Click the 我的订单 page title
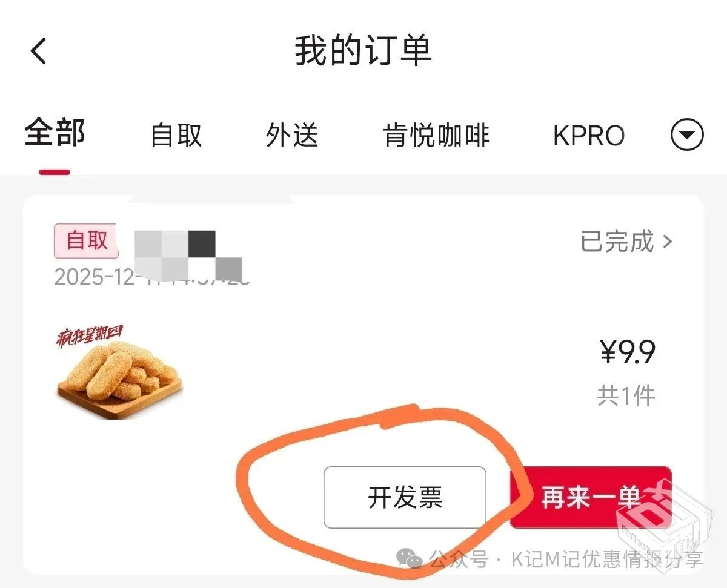The width and height of the screenshot is (727, 588). coord(363,51)
